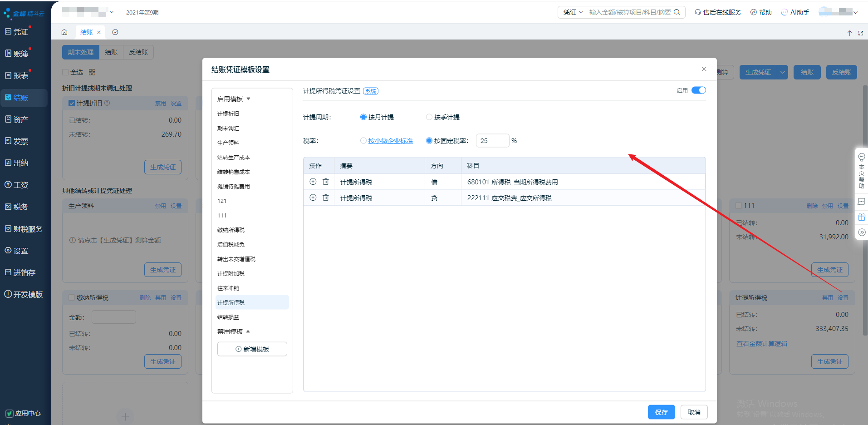Click the 帮助 help icon

753,12
